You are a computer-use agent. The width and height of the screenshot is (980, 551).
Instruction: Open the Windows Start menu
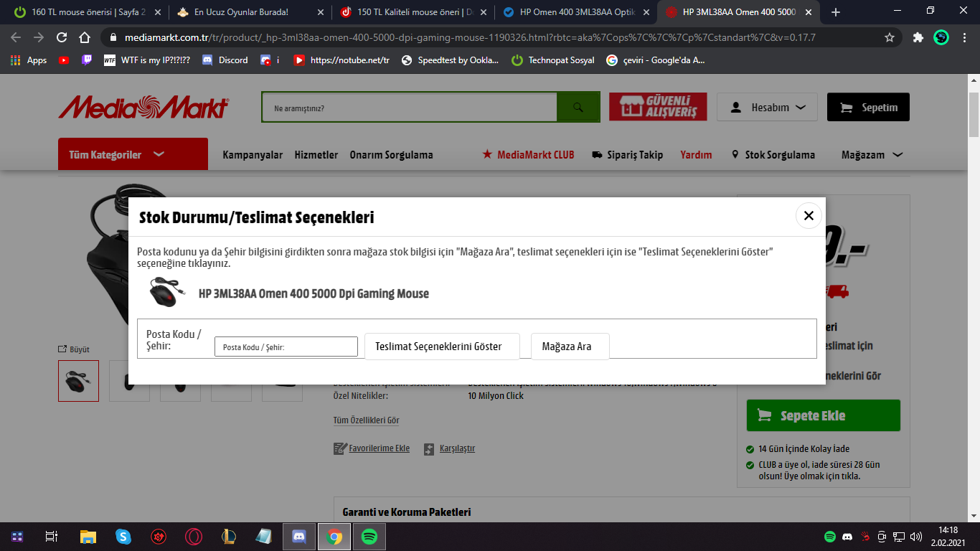(x=17, y=537)
